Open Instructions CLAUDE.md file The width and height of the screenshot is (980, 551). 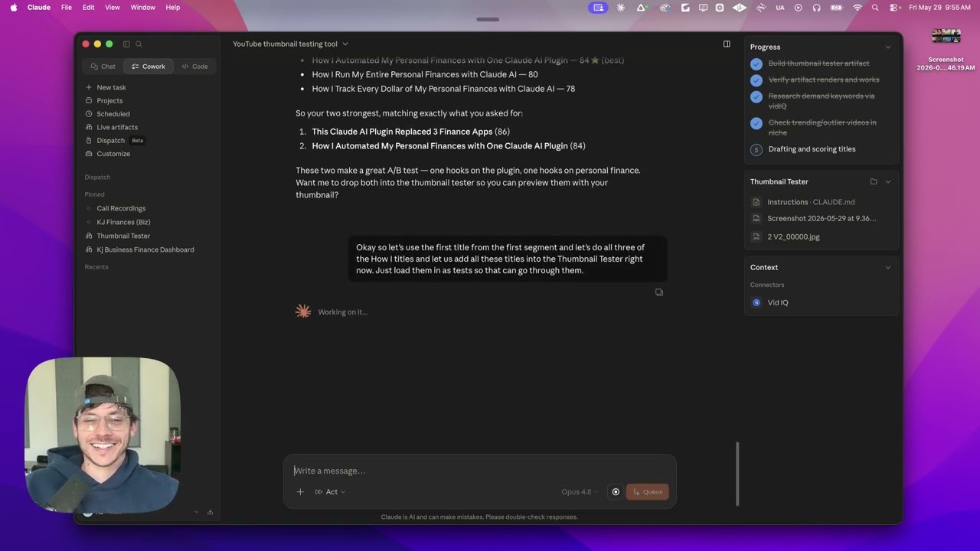coord(811,202)
